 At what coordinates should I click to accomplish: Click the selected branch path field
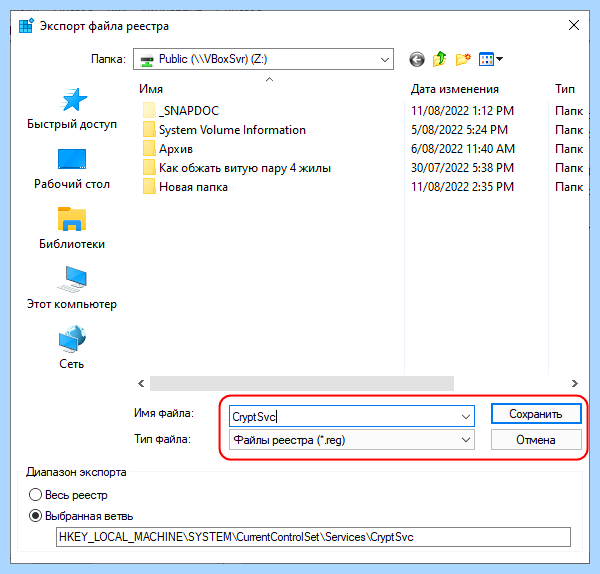pos(313,537)
